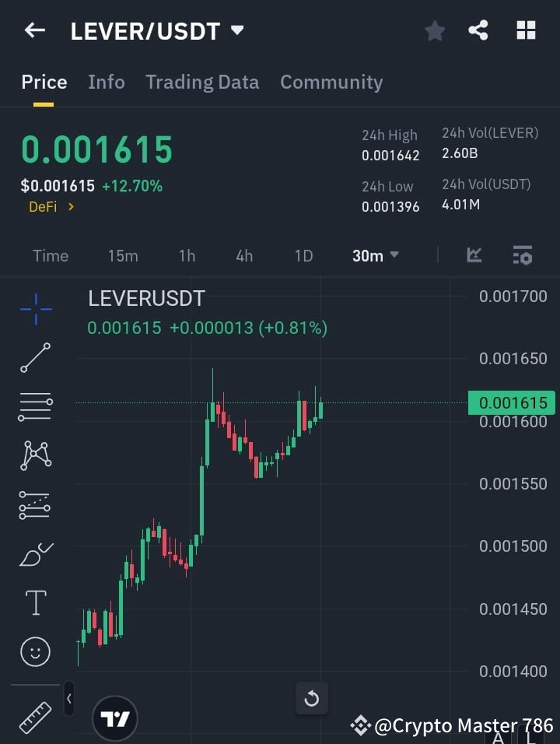The height and width of the screenshot is (744, 560).
Task: Click the 0.001700 price axis label
Action: point(513,297)
